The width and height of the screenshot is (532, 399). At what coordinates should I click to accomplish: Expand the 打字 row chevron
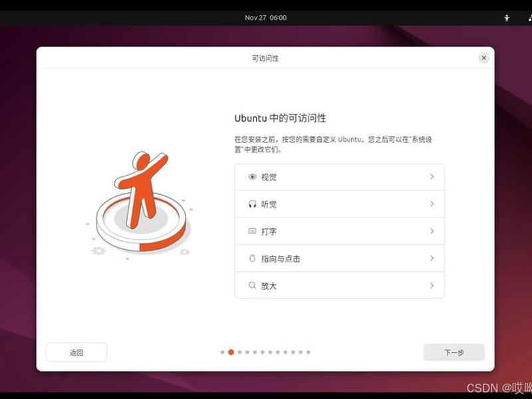(x=432, y=231)
